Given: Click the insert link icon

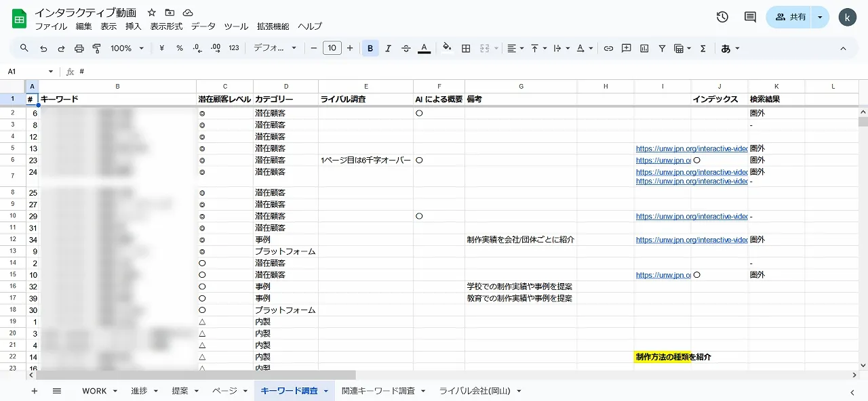Looking at the screenshot, I should coord(608,48).
